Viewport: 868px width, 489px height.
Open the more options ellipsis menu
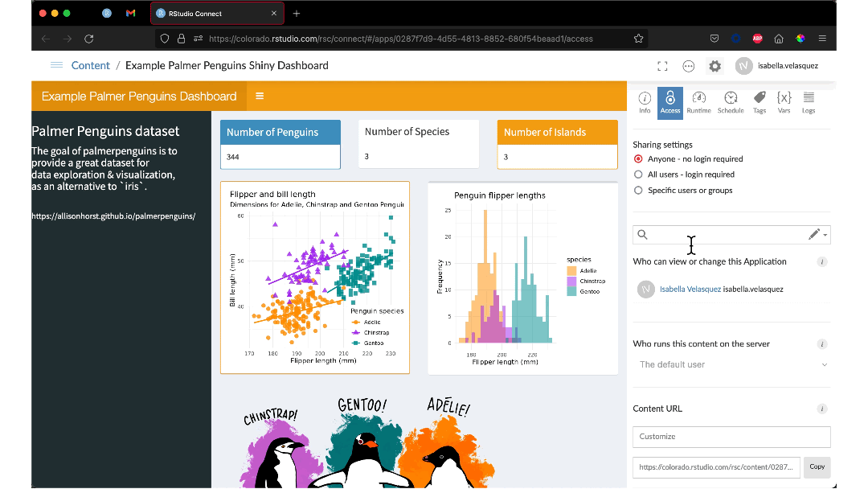click(x=688, y=66)
